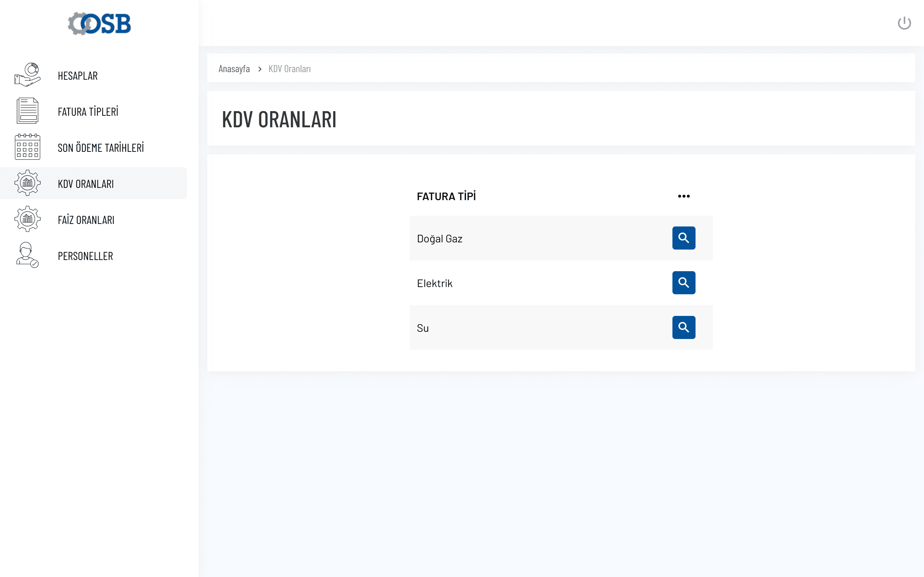Open FAİZ ORANLARI section

pos(86,220)
